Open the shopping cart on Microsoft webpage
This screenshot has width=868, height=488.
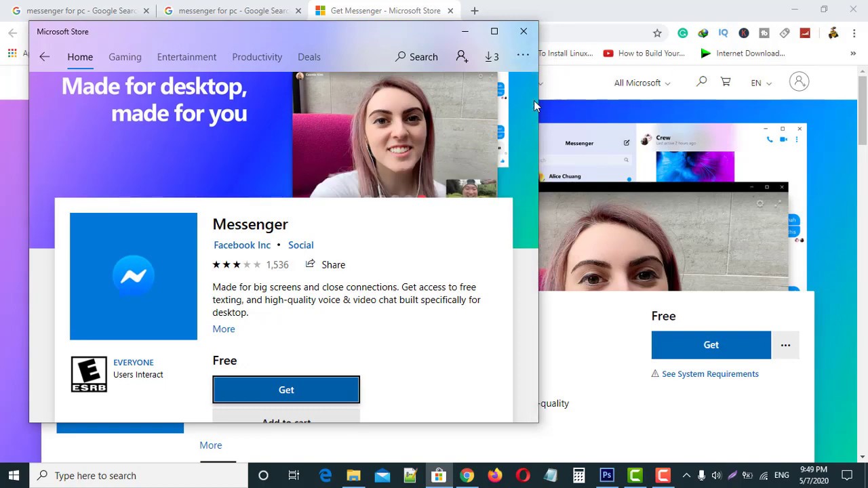click(726, 82)
